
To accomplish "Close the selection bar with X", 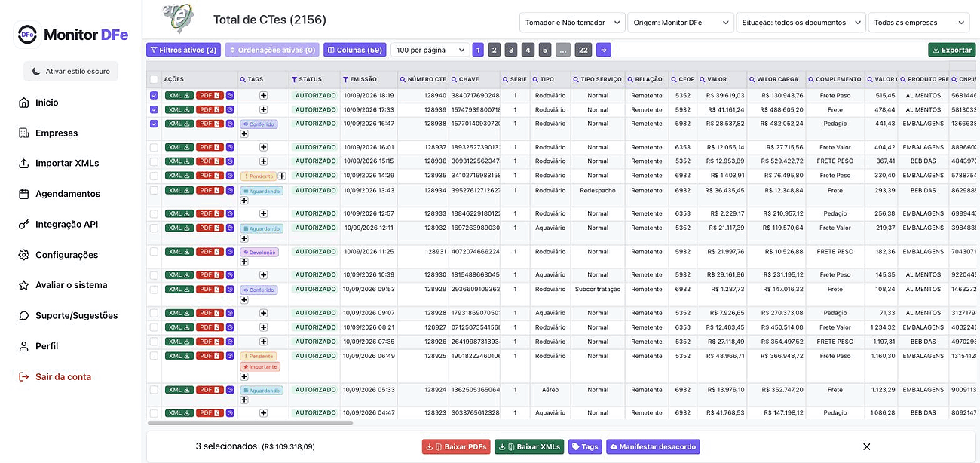I will 866,446.
